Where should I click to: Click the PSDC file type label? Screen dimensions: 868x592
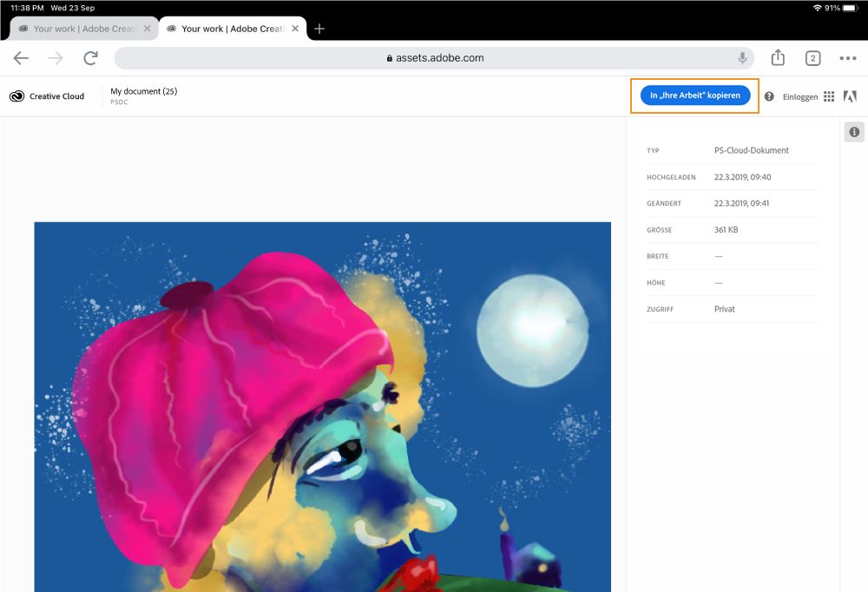pyautogui.click(x=119, y=102)
